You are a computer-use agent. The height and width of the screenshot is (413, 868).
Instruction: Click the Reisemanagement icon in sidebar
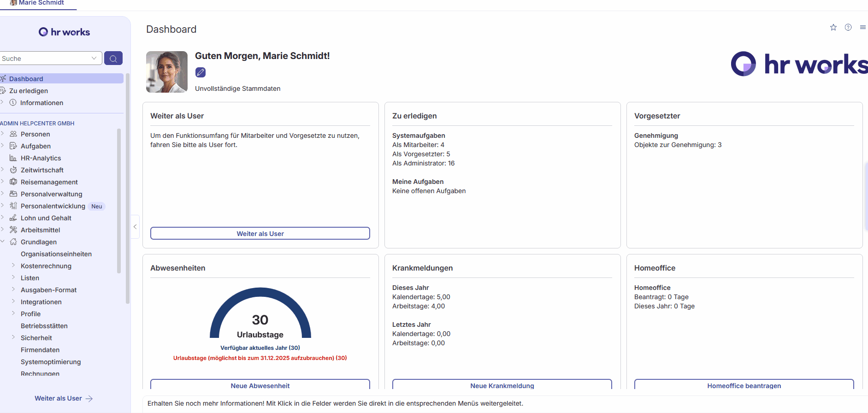click(13, 182)
